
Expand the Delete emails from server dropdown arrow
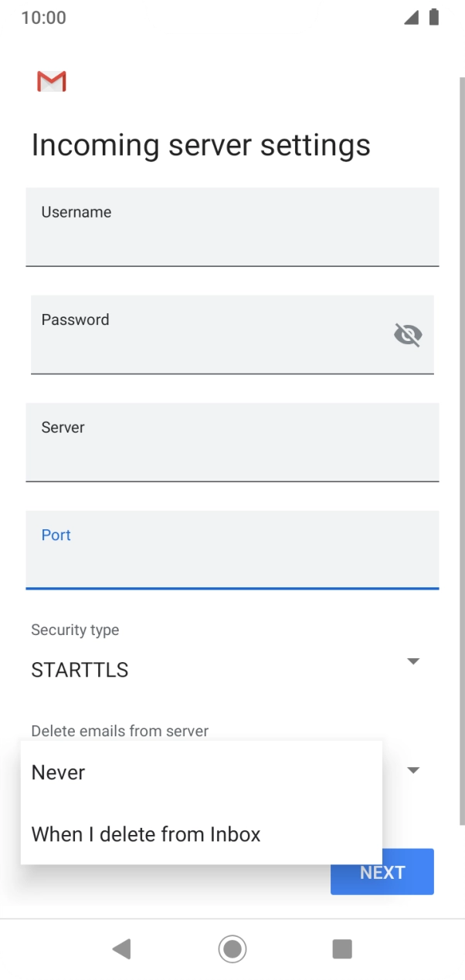click(x=413, y=769)
